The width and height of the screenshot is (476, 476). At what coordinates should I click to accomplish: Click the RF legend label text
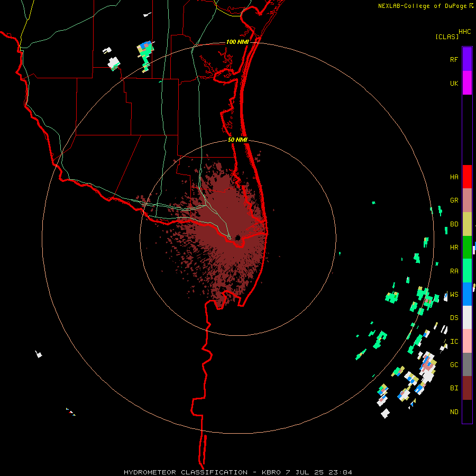click(x=454, y=59)
